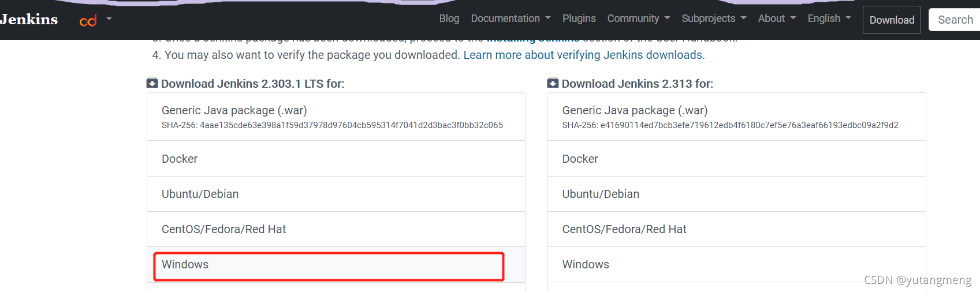980x292 pixels.
Task: Select CentOS/Fedora/Red Hat under Jenkins 2.313
Action: 736,229
